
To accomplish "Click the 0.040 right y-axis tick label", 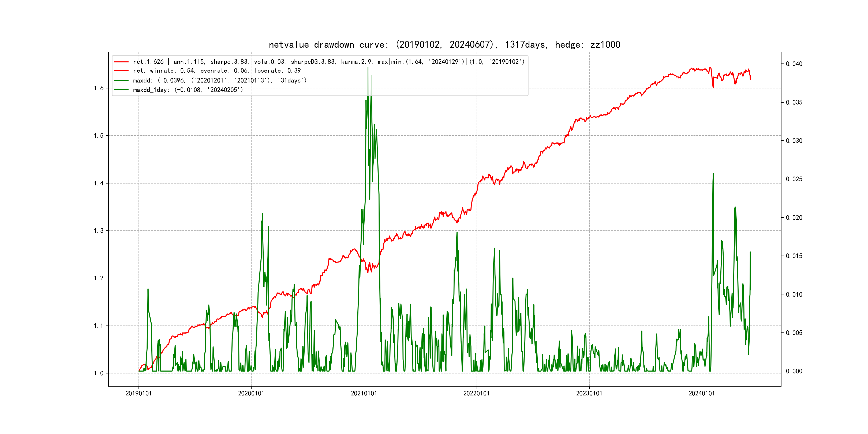I will tap(794, 64).
